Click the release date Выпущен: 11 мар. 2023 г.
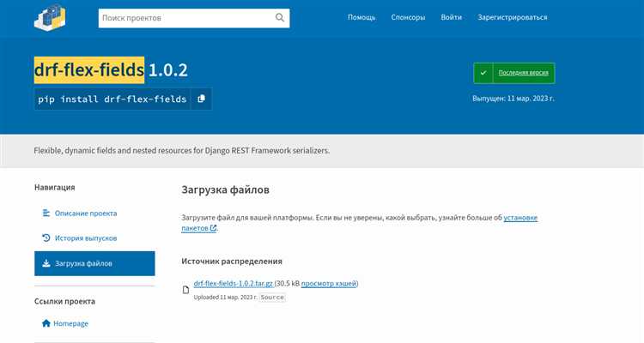This screenshot has height=343, width=644. tap(513, 99)
